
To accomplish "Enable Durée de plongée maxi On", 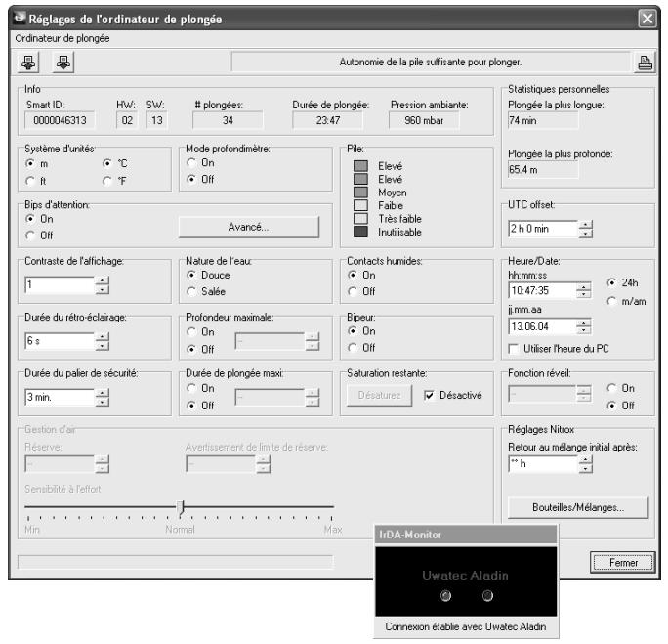I will tap(191, 388).
